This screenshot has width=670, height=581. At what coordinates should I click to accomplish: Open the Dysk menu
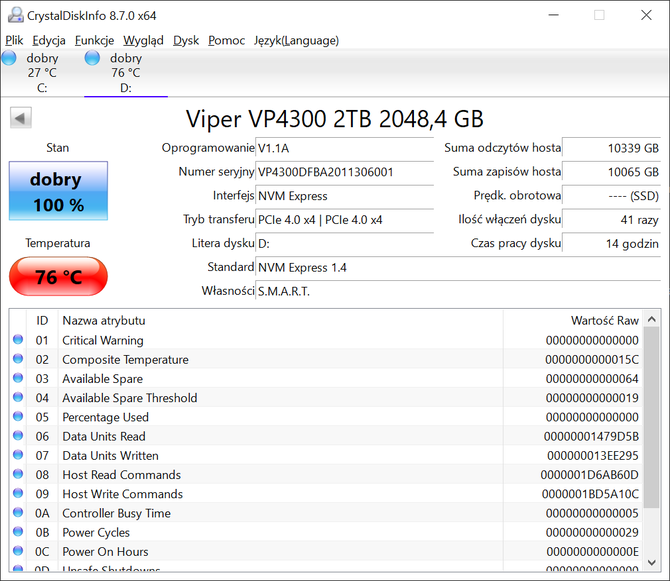coord(186,41)
